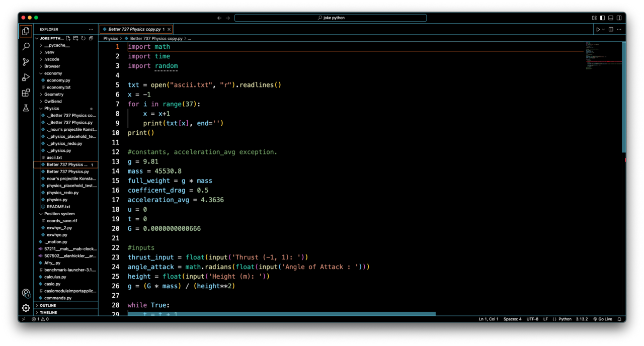Click the remote window indicator in status bar

click(x=23, y=319)
